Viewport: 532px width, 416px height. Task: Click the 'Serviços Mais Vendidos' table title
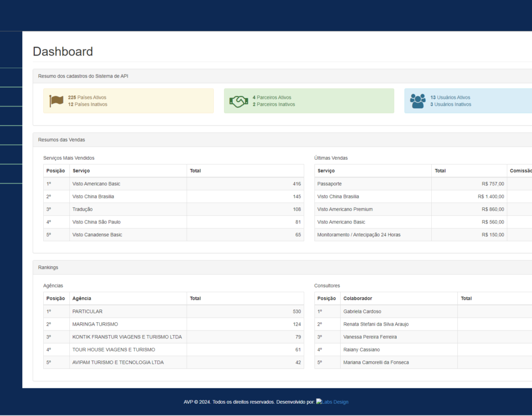(69, 158)
